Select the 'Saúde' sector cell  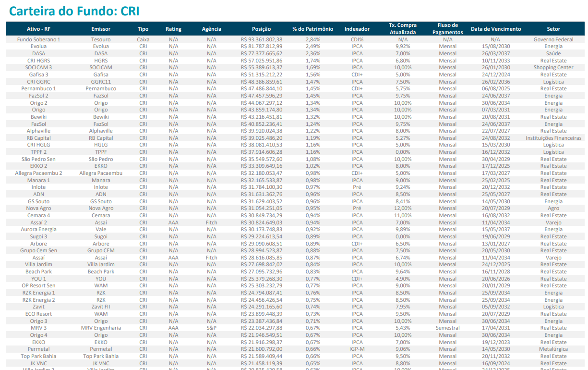tap(553, 53)
